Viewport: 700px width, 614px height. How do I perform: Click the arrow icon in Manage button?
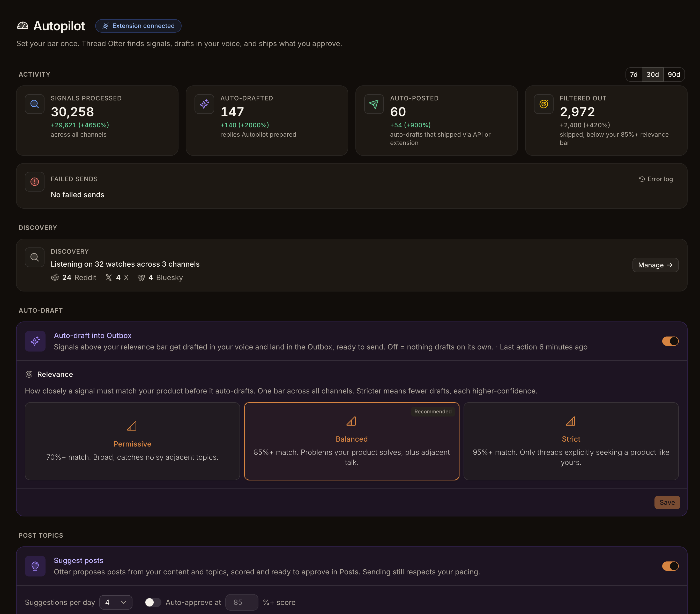(x=669, y=265)
